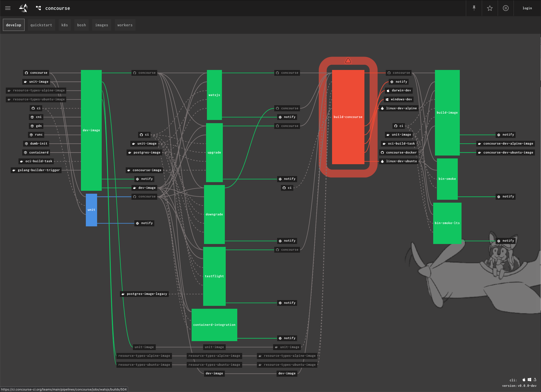Toggle the pin for this pipeline
This screenshot has width=541, height=392.
click(x=474, y=8)
